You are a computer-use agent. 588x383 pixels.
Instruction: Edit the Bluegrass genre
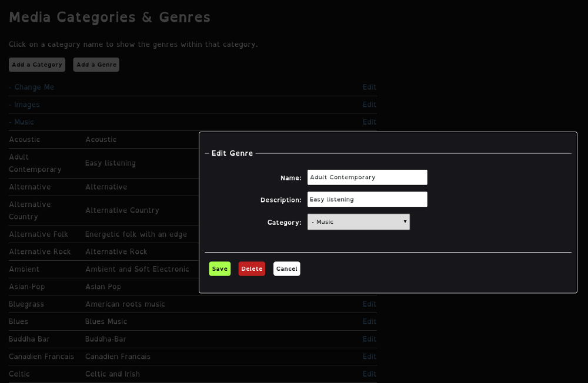(369, 304)
